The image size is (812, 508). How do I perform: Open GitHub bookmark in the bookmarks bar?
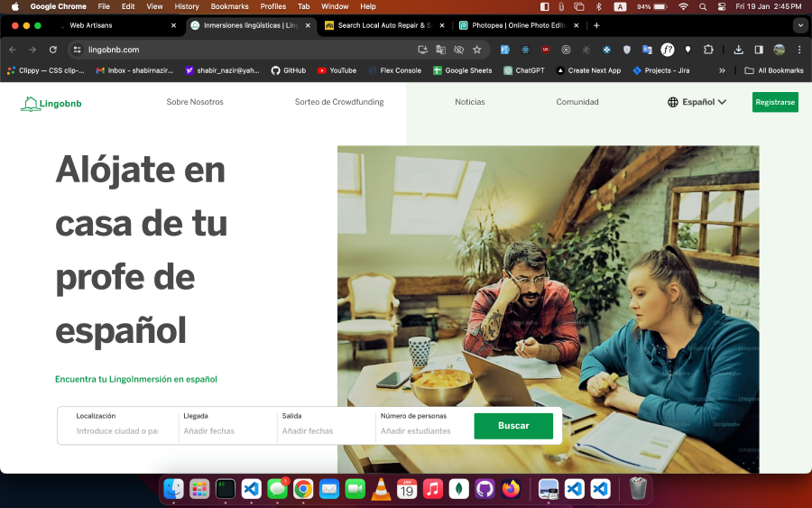(288, 70)
